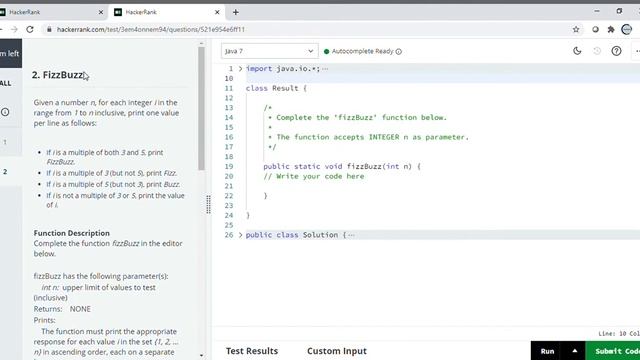This screenshot has height=360, width=640.
Task: Expand the folded Solution class on line 26
Action: pos(240,235)
